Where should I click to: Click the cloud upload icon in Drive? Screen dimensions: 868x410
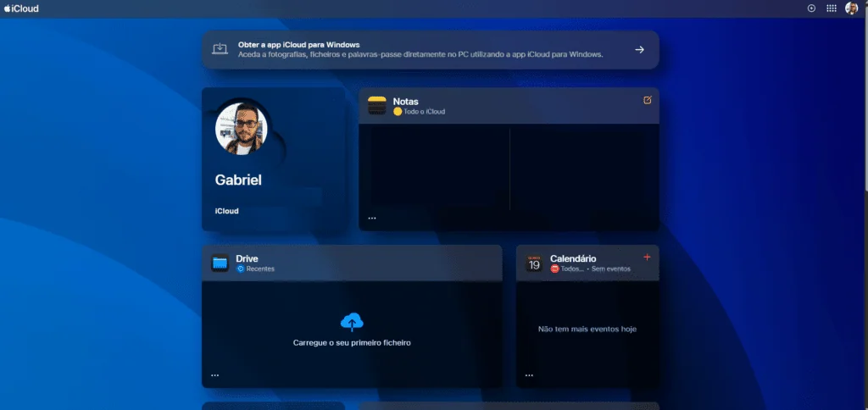click(x=352, y=321)
